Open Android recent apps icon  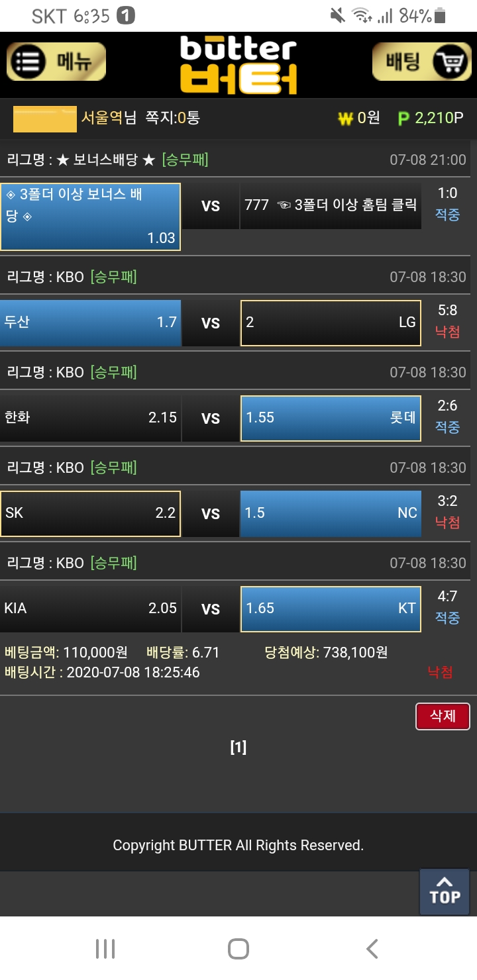click(105, 948)
